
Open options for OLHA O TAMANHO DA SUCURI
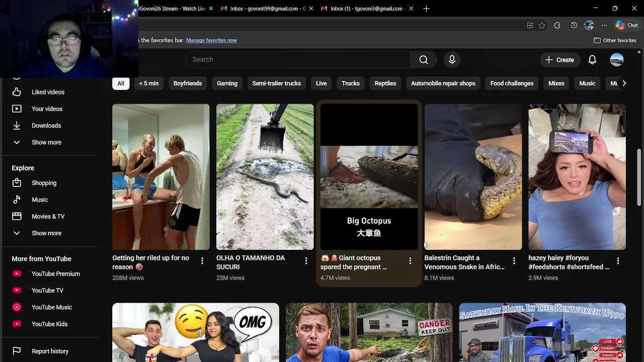click(306, 260)
